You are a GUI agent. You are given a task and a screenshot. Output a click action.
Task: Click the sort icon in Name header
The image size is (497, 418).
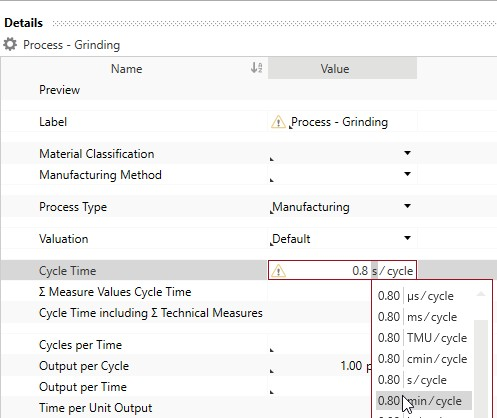256,68
